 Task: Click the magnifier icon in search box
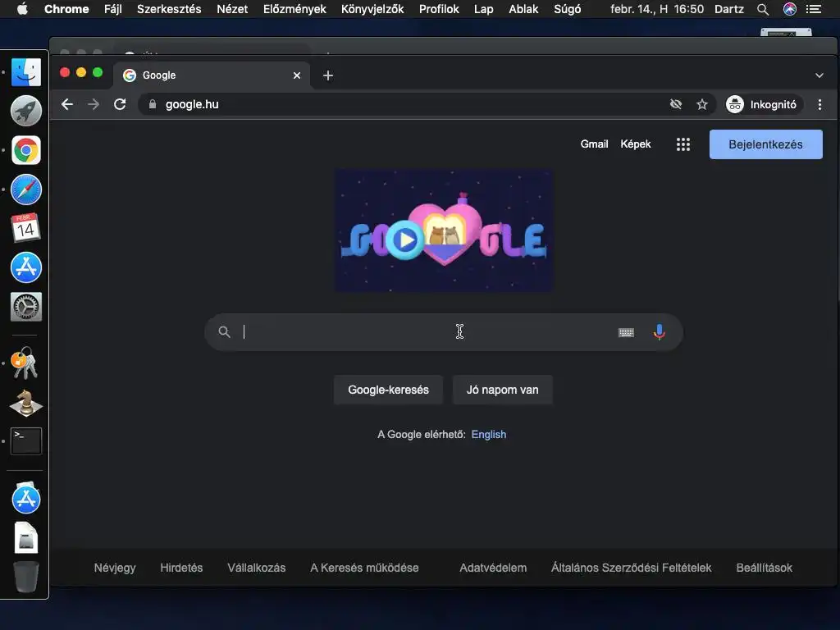[x=225, y=332]
